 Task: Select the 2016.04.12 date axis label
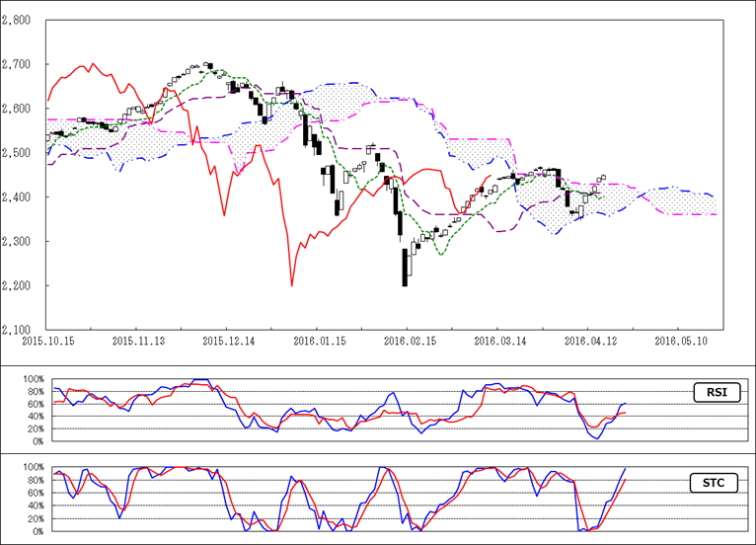pyautogui.click(x=589, y=341)
